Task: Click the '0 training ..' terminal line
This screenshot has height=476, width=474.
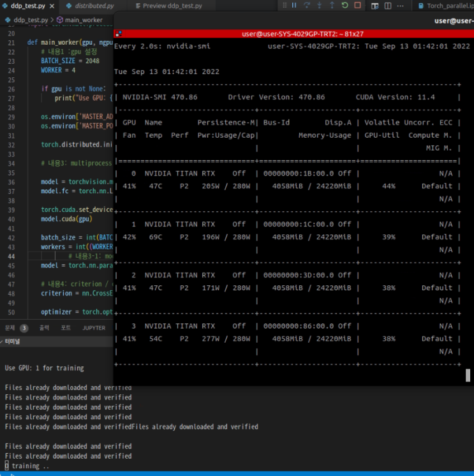Action: point(27,466)
